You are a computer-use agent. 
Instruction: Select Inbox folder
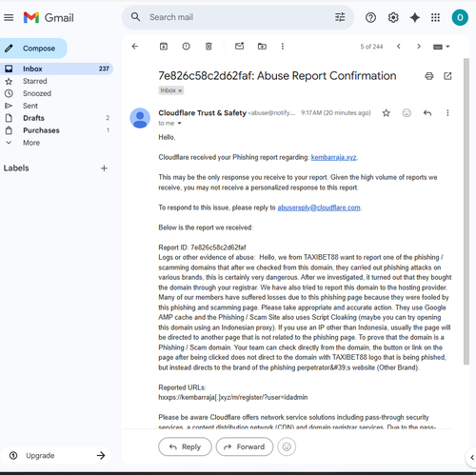click(56, 69)
